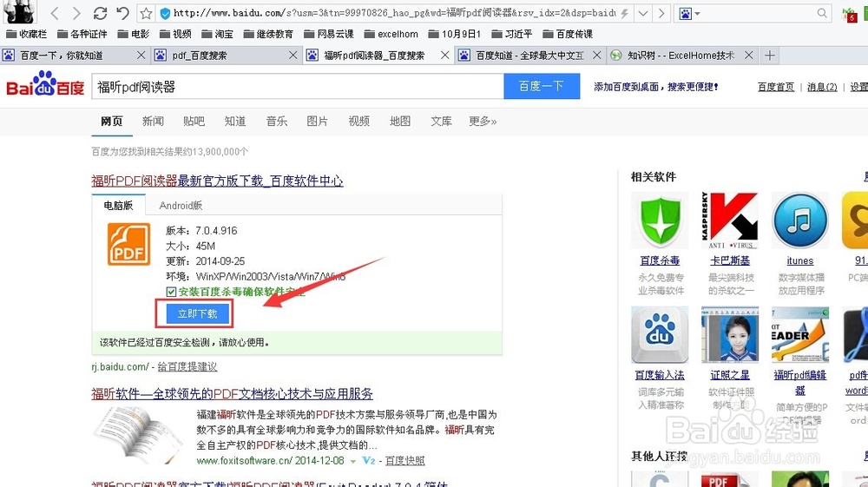
Task: Open the 消息(2) link
Action: click(822, 87)
